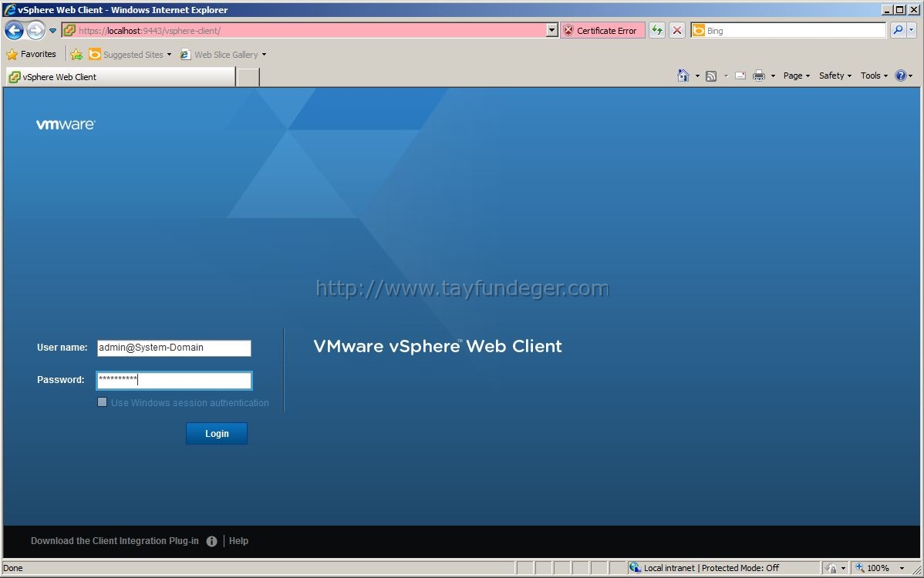The width and height of the screenshot is (924, 578).
Task: Open the Page menu
Action: (796, 76)
